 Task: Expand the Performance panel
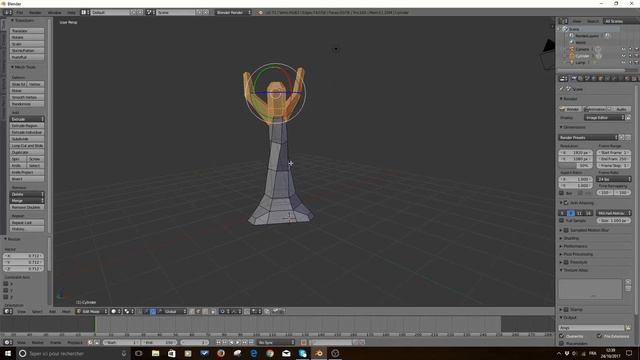pos(575,246)
